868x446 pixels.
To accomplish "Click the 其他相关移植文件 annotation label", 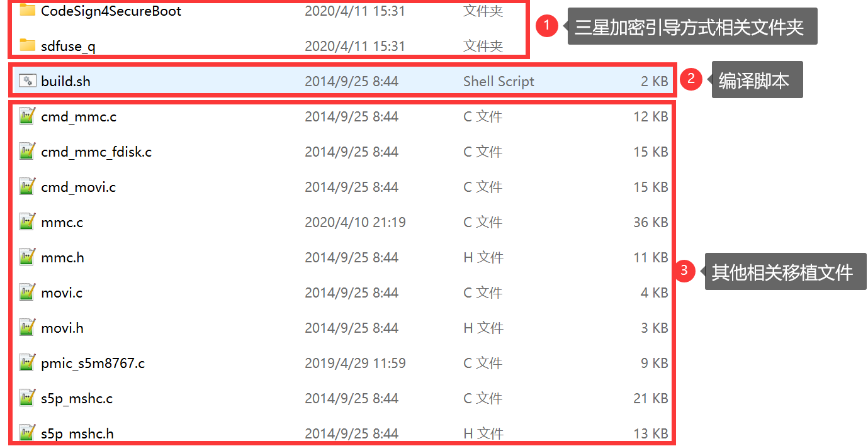I will pos(784,272).
